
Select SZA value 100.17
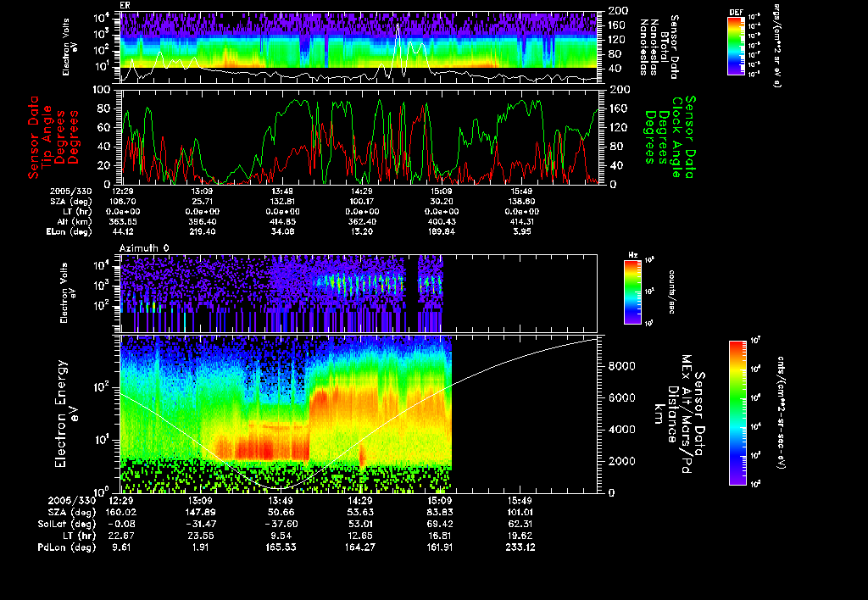coord(362,202)
